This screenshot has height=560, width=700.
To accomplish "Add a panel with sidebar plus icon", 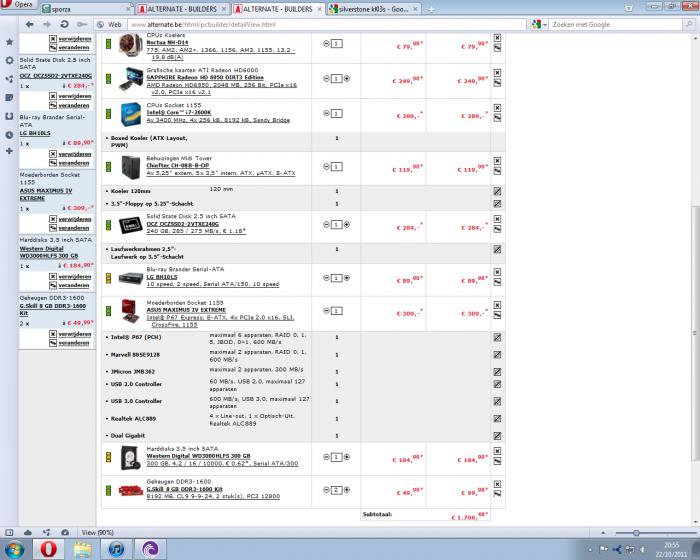I will click(9, 151).
